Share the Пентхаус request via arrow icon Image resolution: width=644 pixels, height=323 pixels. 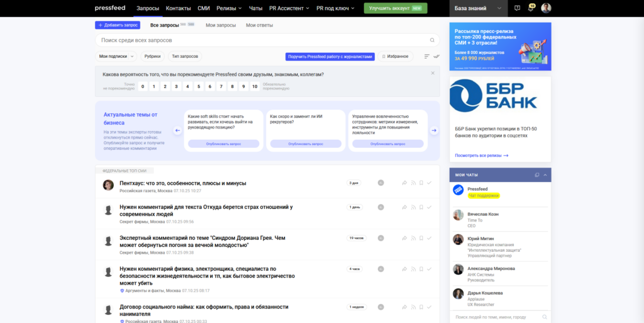(404, 183)
